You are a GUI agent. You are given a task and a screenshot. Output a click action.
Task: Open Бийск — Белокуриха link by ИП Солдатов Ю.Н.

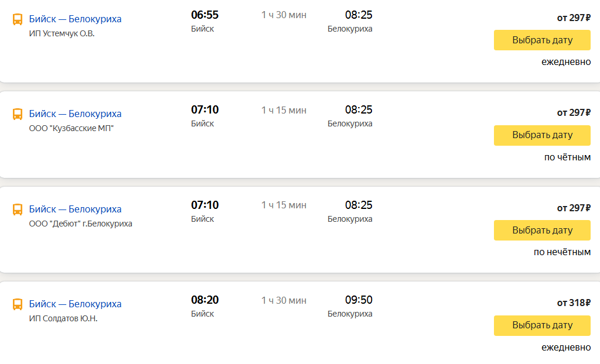[x=75, y=304]
